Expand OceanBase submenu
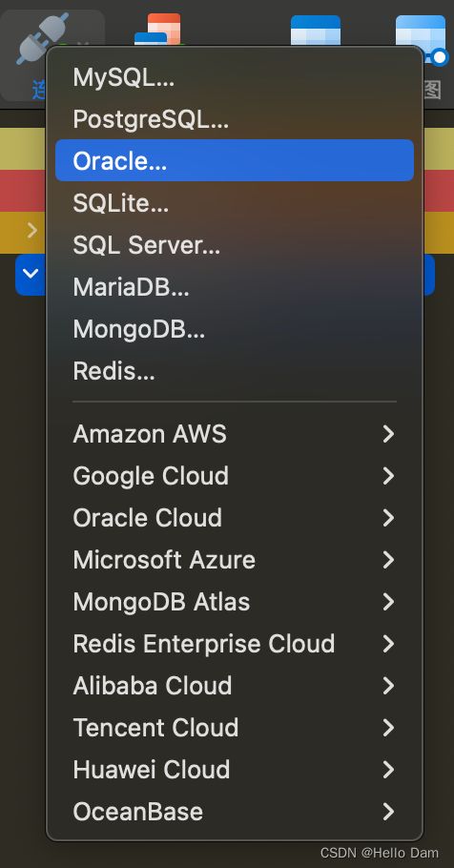This screenshot has width=454, height=868. [x=235, y=812]
